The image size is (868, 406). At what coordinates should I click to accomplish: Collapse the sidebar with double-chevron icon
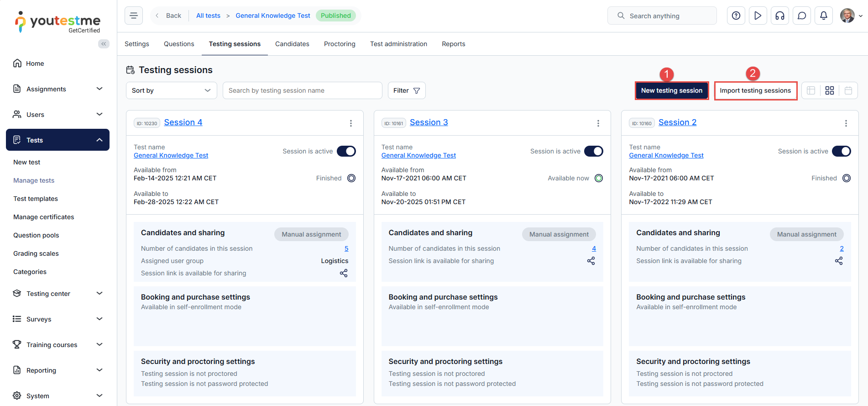click(104, 44)
